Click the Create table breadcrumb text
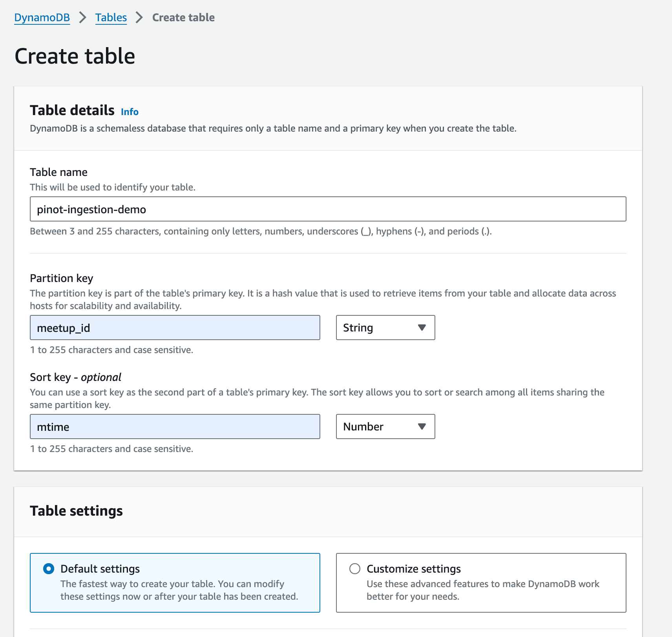The width and height of the screenshot is (672, 637). coord(183,18)
